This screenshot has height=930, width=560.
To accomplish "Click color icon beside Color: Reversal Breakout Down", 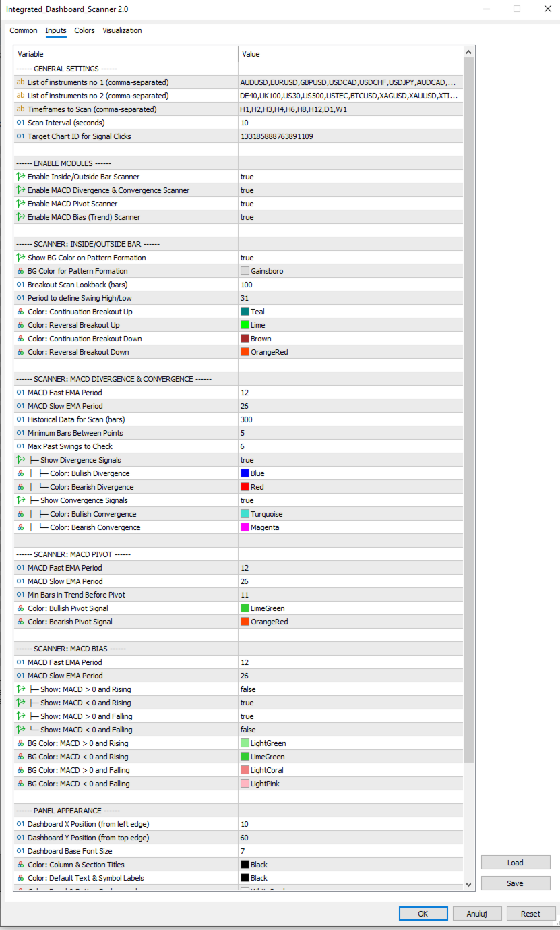I will click(x=20, y=352).
